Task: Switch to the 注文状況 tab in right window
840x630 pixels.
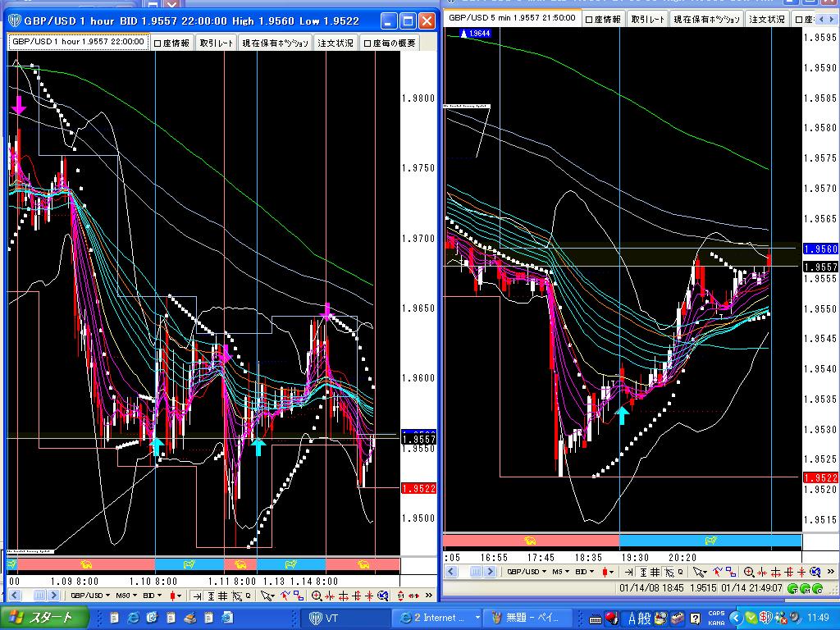Action: [767, 20]
